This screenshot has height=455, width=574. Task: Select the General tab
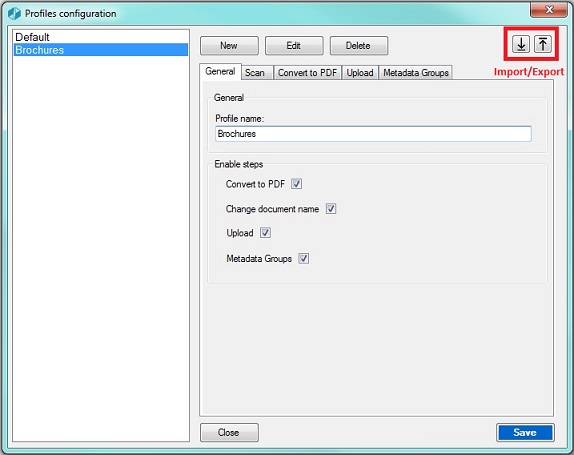tap(220, 71)
